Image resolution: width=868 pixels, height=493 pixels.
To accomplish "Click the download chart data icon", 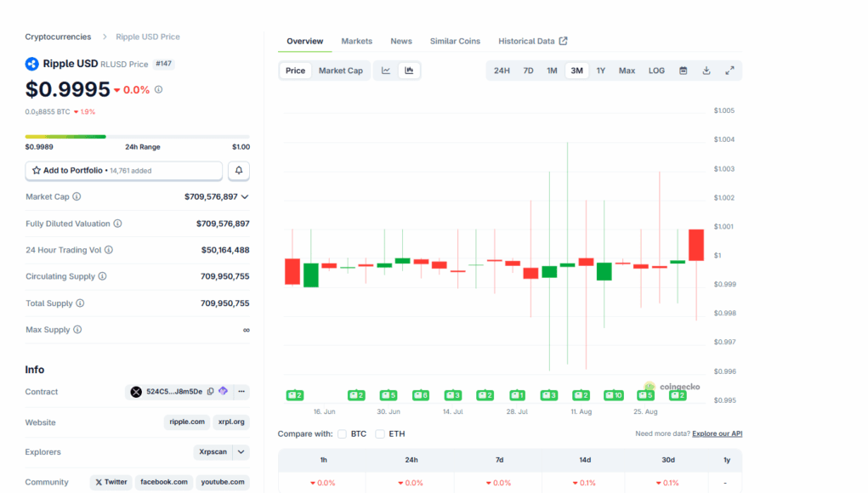I will (x=706, y=71).
